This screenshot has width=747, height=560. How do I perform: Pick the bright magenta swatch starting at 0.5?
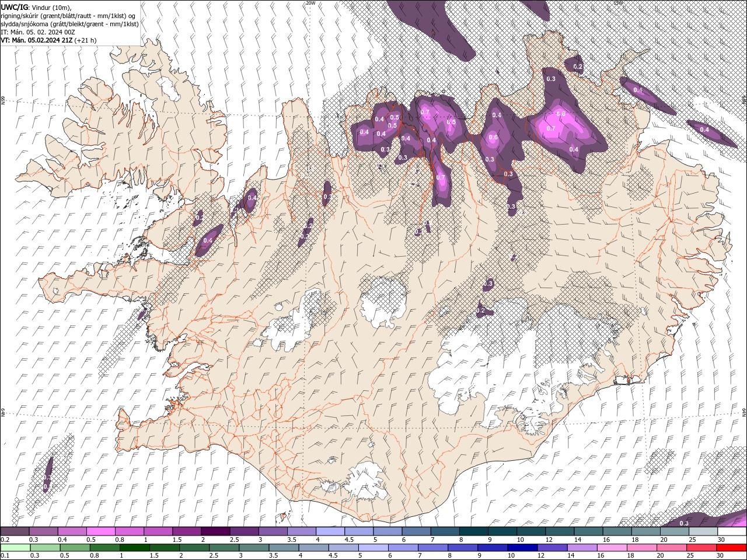click(x=100, y=531)
